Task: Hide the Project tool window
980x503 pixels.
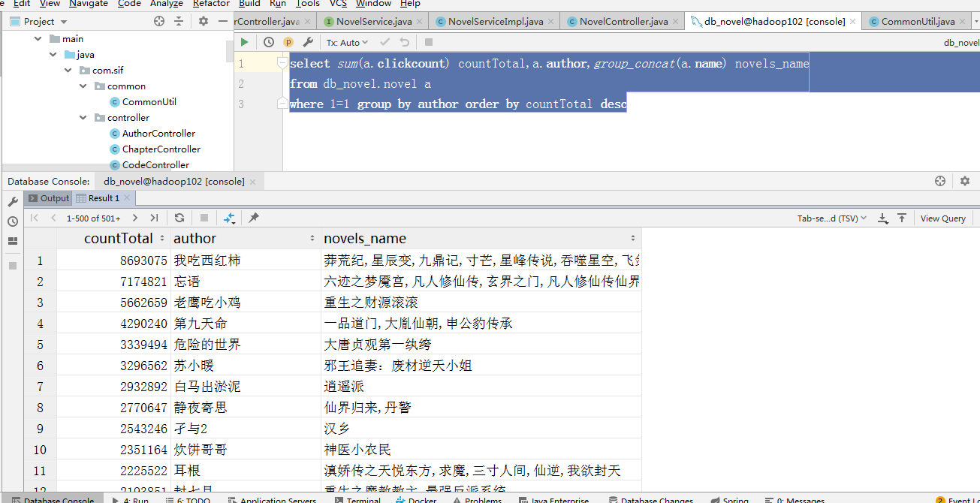Action: 223,22
